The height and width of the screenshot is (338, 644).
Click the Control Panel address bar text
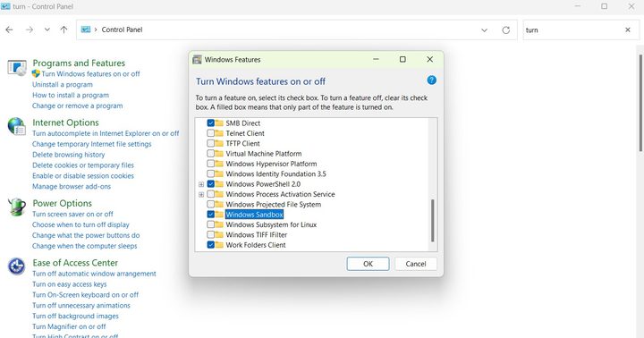122,30
